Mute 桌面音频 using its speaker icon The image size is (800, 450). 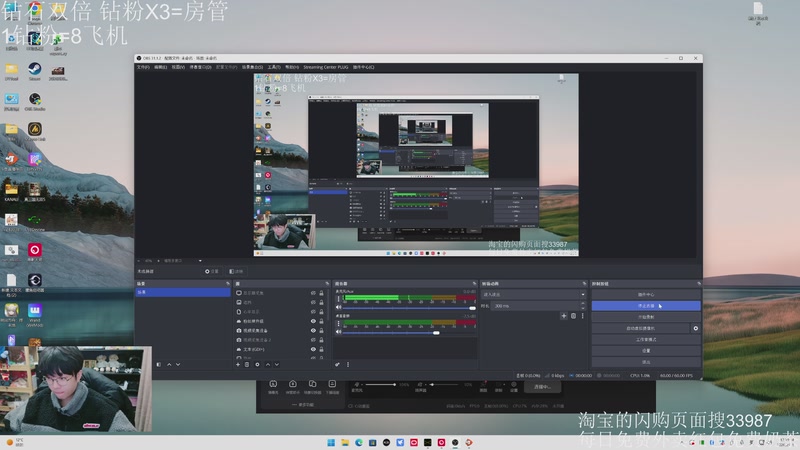click(x=338, y=332)
